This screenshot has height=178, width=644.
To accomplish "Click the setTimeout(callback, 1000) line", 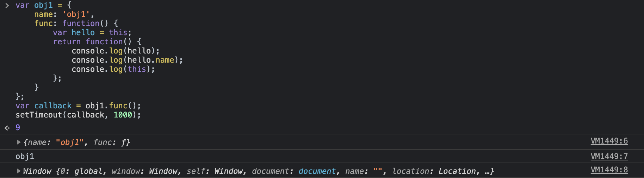I will (x=78, y=115).
